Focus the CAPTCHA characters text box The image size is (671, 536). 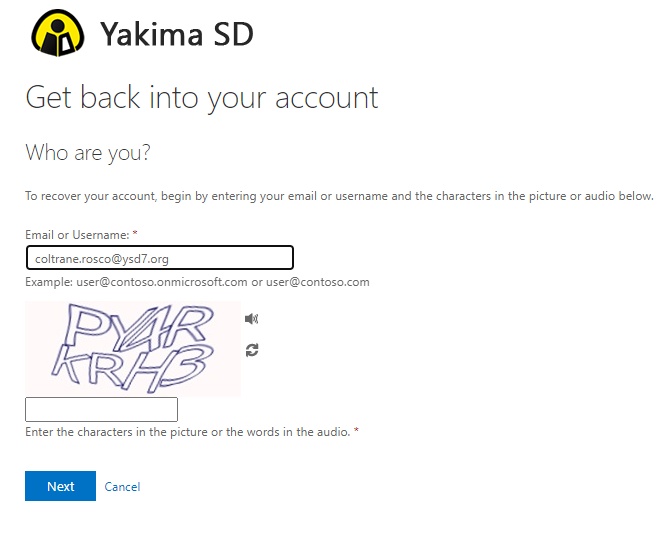coord(101,409)
